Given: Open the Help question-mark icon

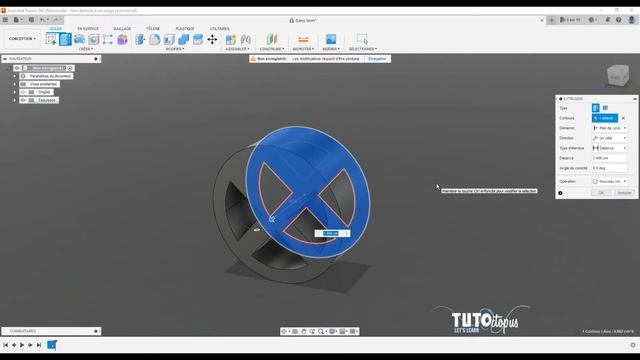Looking at the screenshot, I should pyautogui.click(x=619, y=20).
